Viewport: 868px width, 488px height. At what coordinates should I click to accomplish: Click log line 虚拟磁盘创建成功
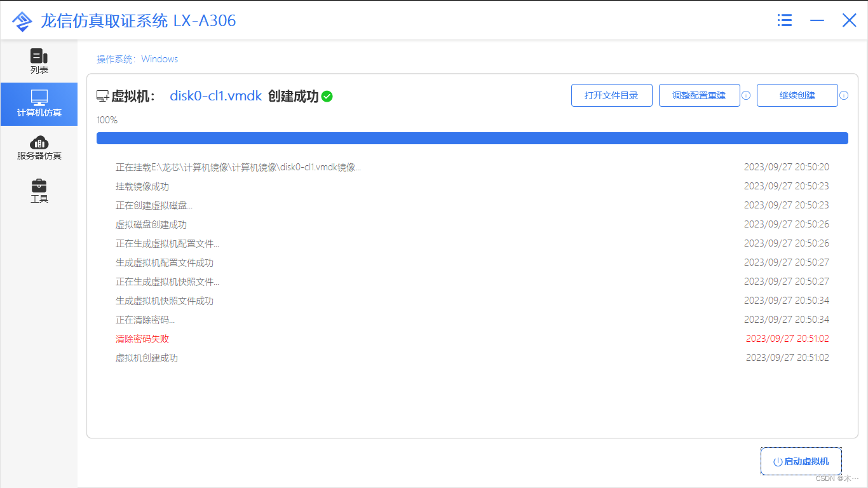click(x=151, y=224)
